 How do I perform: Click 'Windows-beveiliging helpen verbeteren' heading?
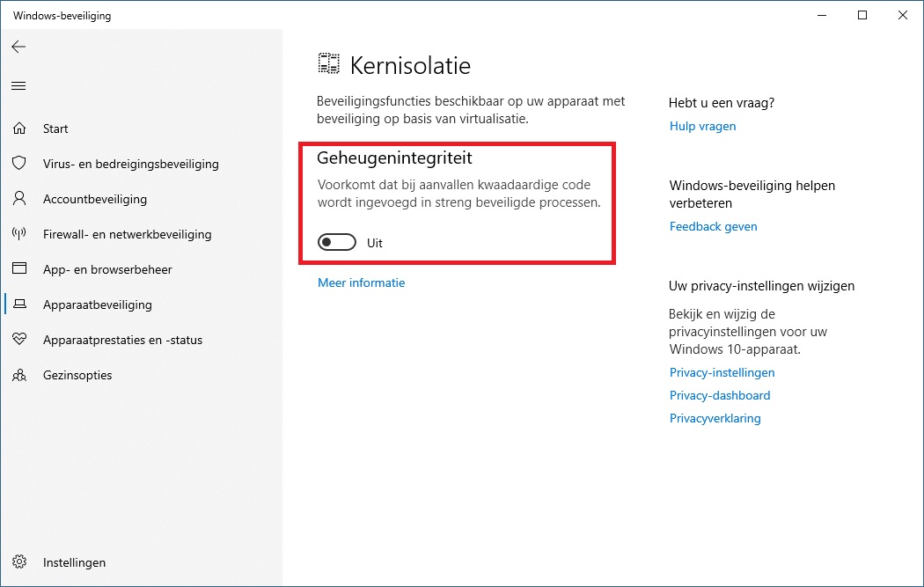pos(752,194)
